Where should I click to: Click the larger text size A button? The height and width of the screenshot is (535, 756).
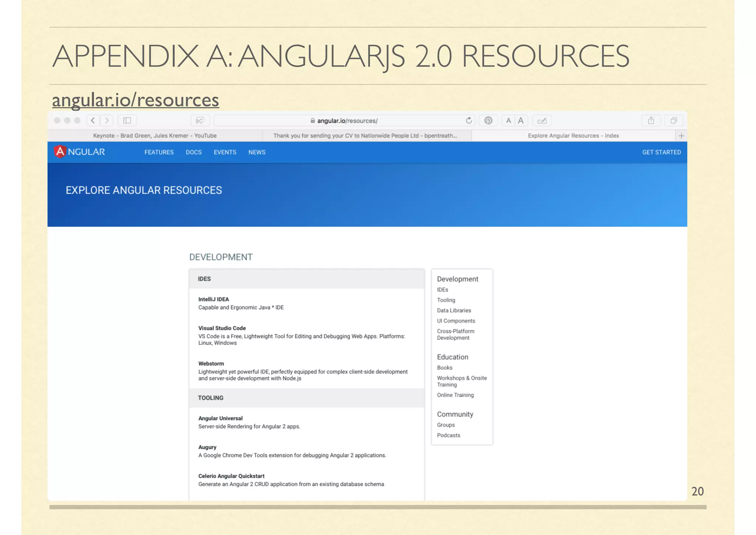521,120
